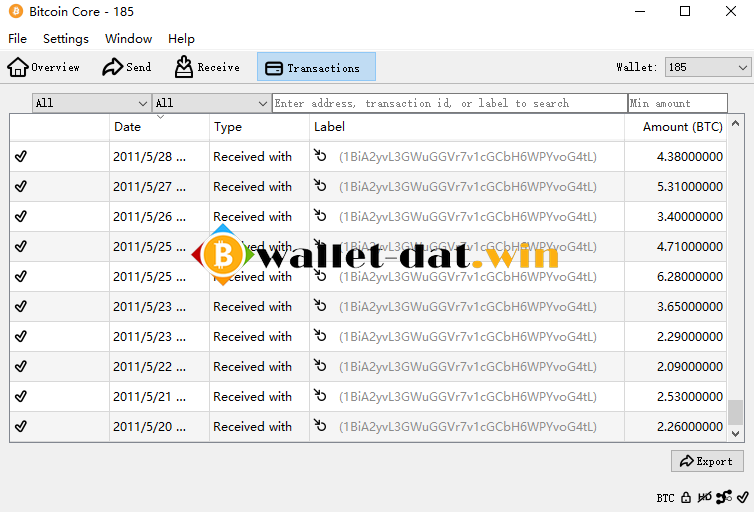The width and height of the screenshot is (754, 512).
Task: Expand the type filter dropdown set to All
Action: point(211,103)
